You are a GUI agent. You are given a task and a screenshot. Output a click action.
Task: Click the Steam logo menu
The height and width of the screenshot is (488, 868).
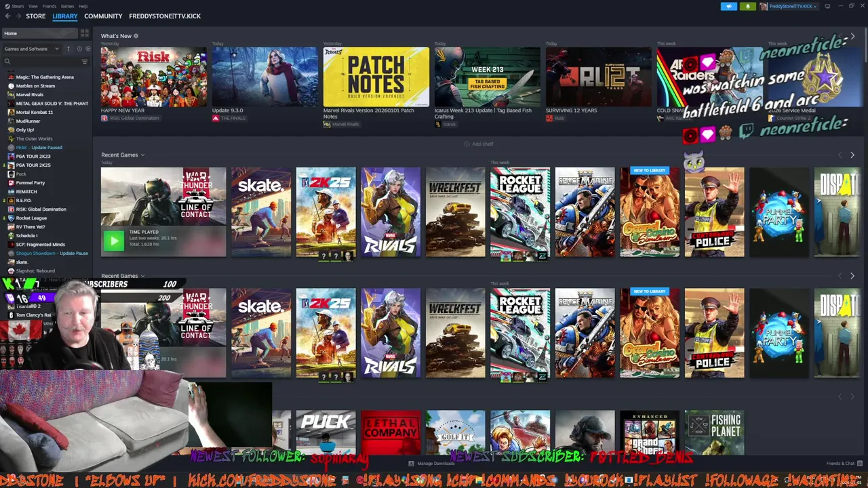click(x=7, y=6)
